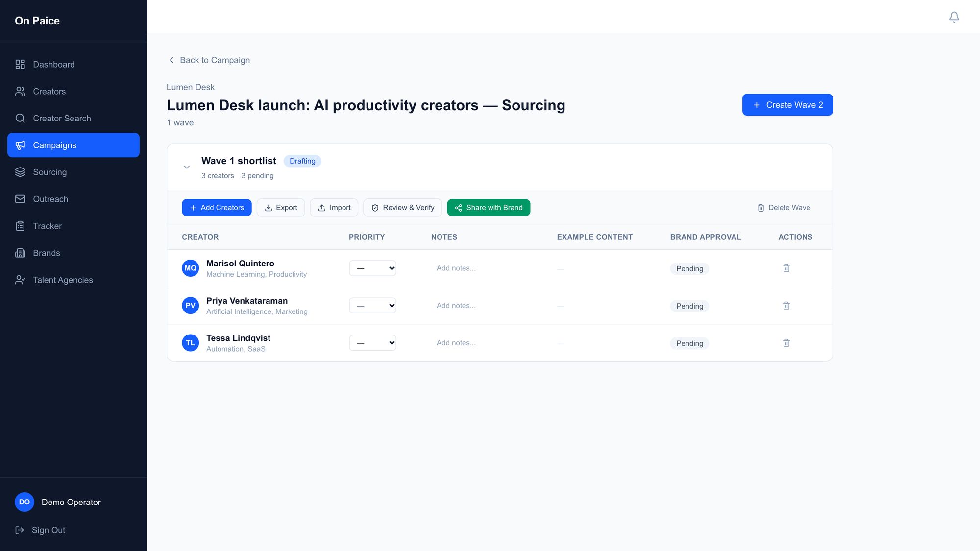Viewport: 980px width, 551px height.
Task: Click the DO user avatar
Action: 24,502
